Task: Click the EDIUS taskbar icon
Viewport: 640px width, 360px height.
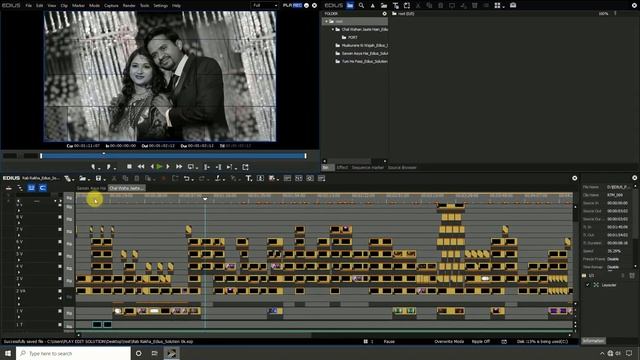Action: (x=171, y=353)
